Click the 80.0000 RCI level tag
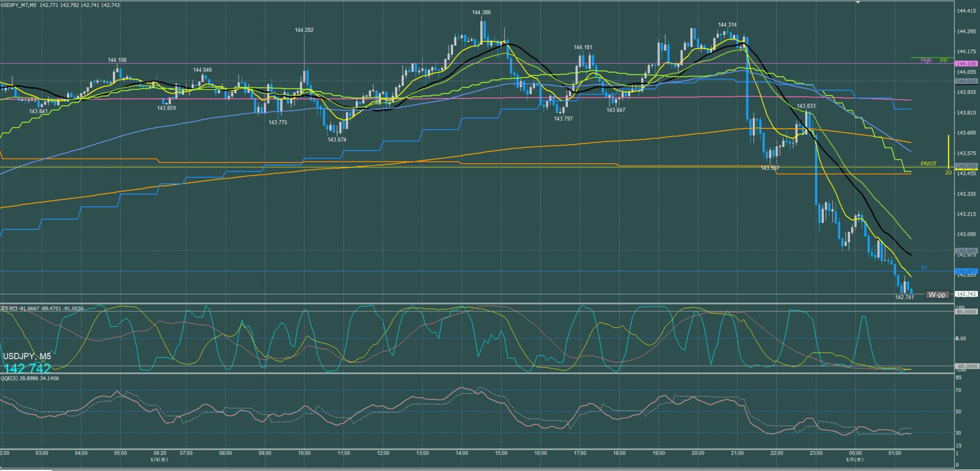This screenshot has width=980, height=471. tap(967, 311)
